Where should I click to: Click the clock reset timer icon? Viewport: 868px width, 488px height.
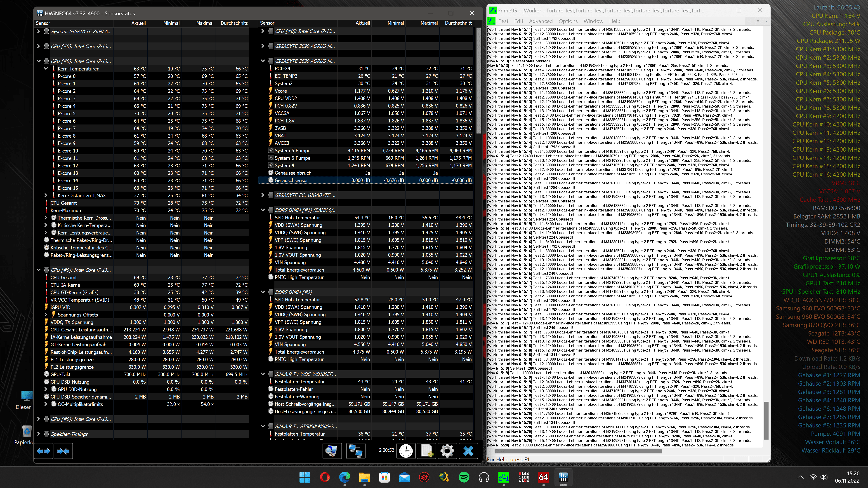406,451
